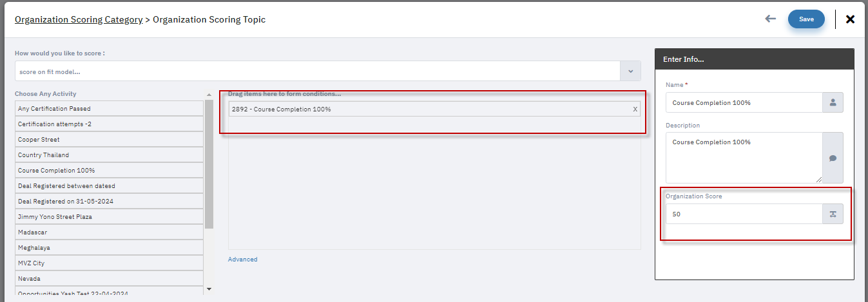
Task: Click icon beside Organization Score field
Action: click(833, 214)
